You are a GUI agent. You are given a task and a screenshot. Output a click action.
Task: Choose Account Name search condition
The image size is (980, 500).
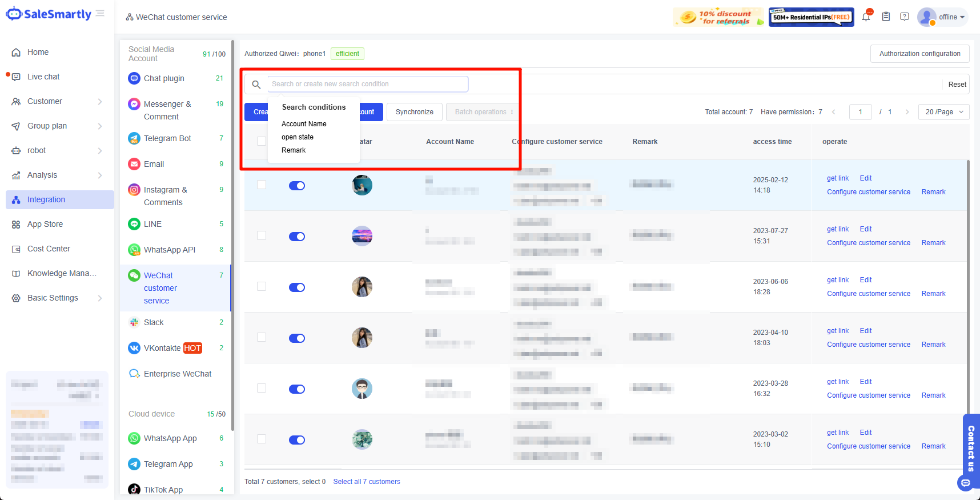tap(304, 124)
